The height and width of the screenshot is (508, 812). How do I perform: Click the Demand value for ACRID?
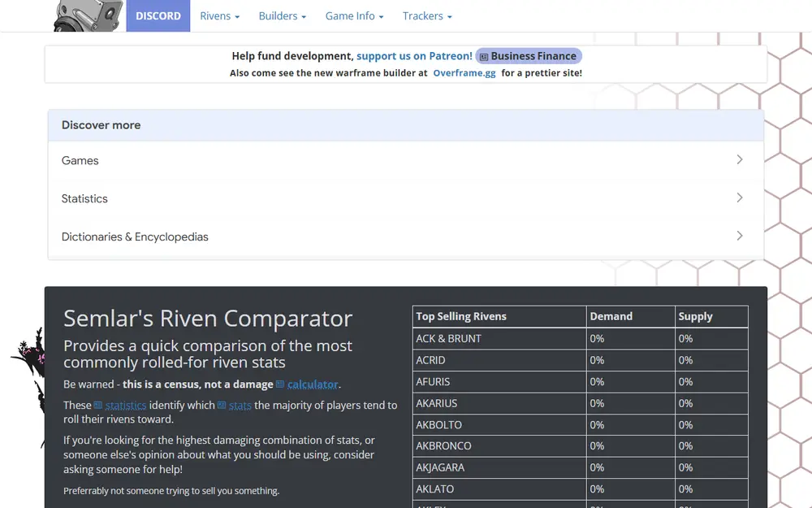pos(630,360)
